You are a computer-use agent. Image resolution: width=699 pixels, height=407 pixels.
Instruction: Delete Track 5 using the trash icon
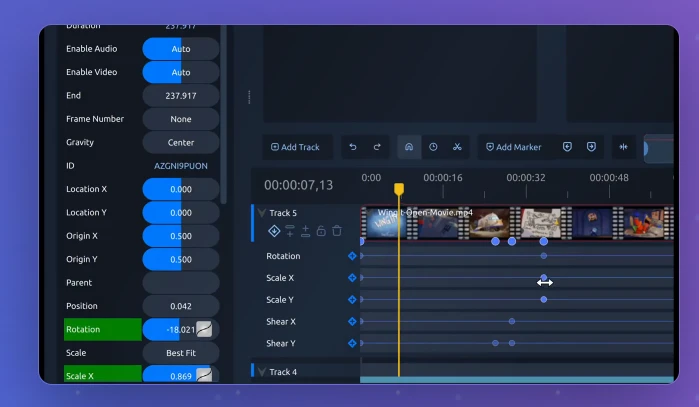pos(337,230)
